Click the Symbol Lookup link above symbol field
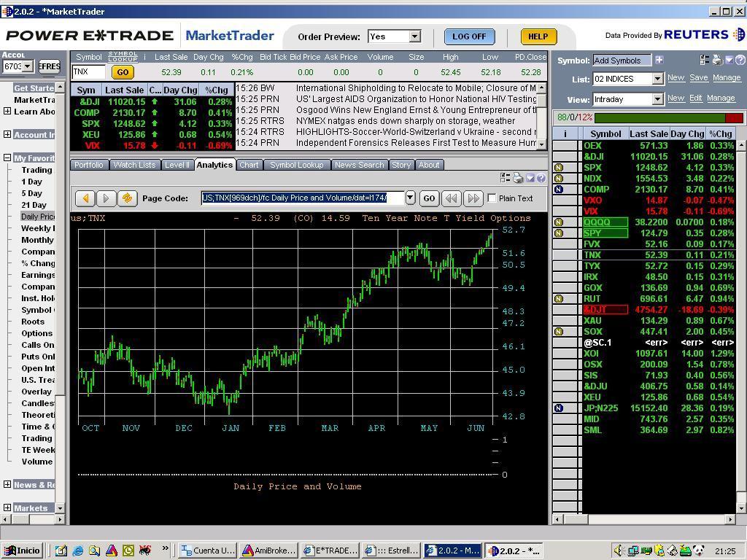Screen dimensions: 747x560 coord(123,57)
